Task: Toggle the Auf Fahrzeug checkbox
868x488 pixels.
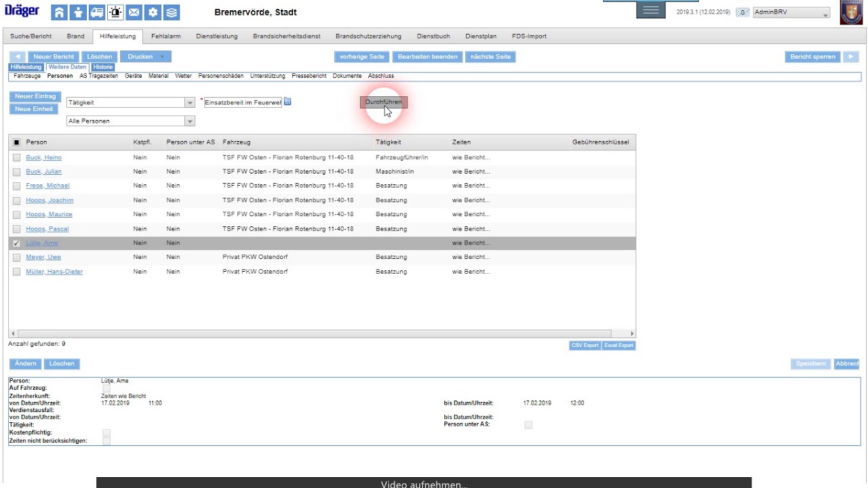Action: pos(106,388)
